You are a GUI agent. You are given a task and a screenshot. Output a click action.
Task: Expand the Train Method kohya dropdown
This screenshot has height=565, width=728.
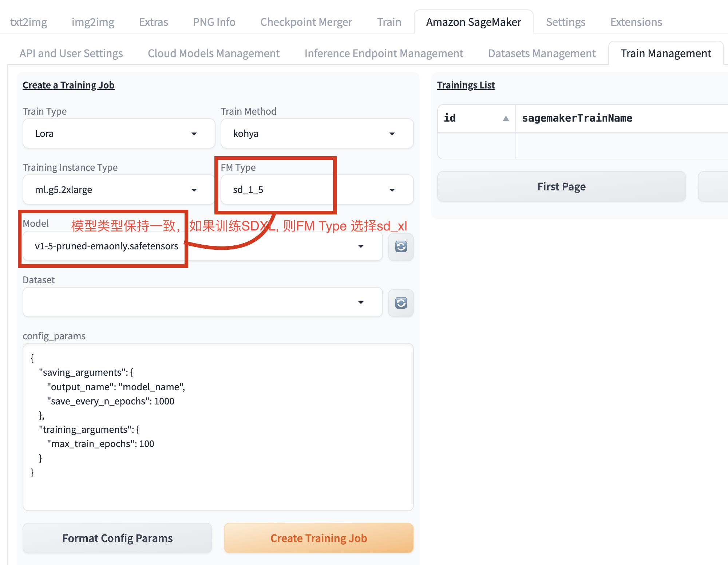[x=317, y=134]
